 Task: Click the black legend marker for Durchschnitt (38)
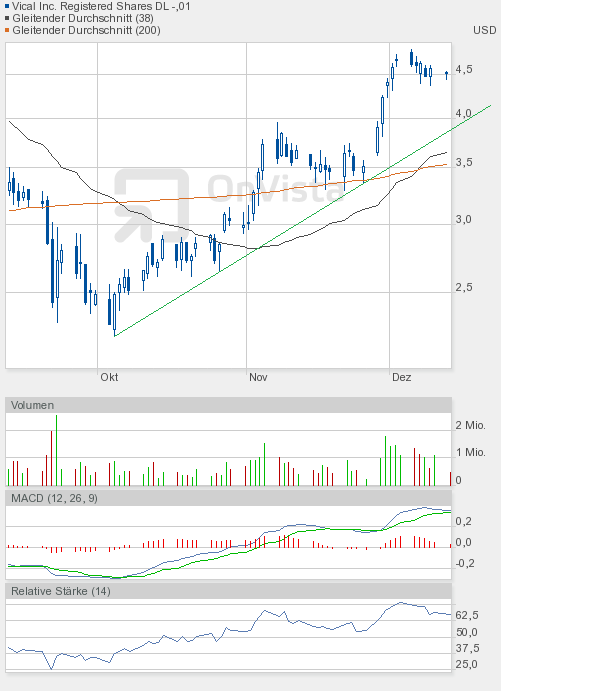click(7, 18)
